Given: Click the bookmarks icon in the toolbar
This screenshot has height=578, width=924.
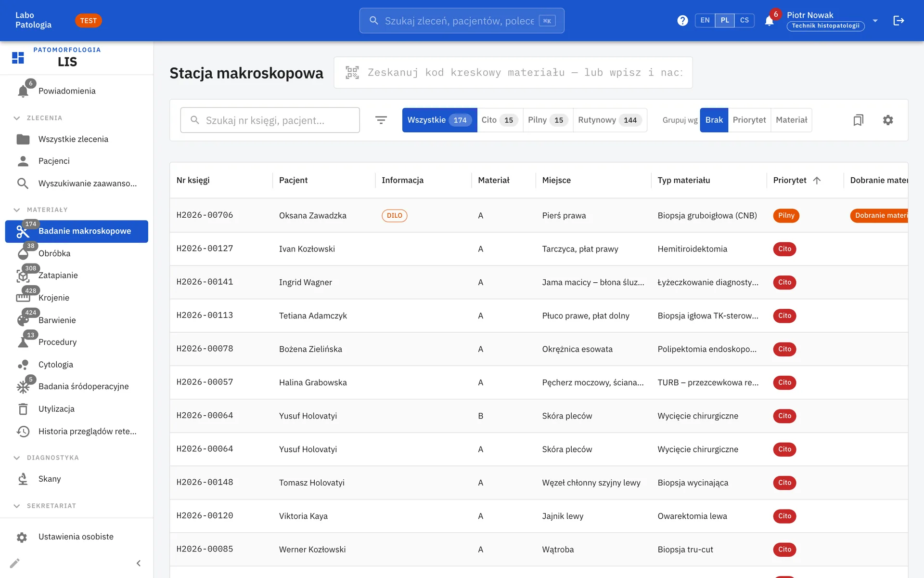Looking at the screenshot, I should click(858, 120).
